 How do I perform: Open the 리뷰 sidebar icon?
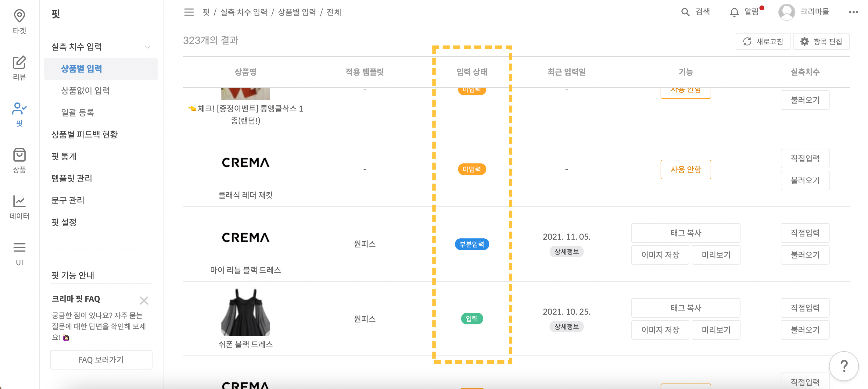pyautogui.click(x=19, y=67)
